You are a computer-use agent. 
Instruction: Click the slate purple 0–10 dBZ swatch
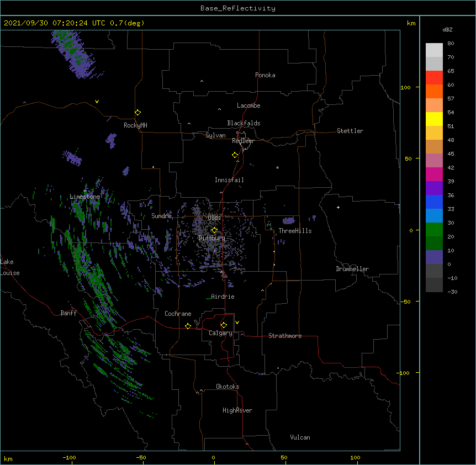pos(434,257)
